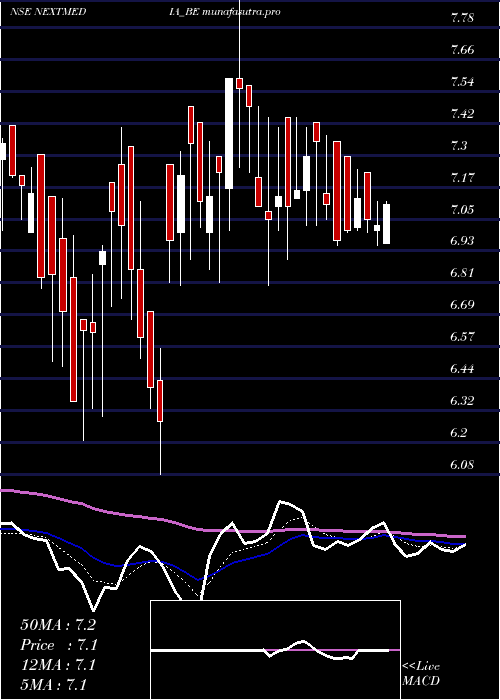Click the <<Live MACD label
Screen dimensions: 500x700
[x=421, y=673]
